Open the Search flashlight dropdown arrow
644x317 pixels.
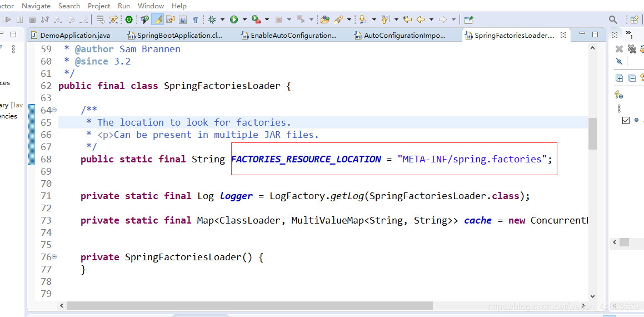pos(349,19)
